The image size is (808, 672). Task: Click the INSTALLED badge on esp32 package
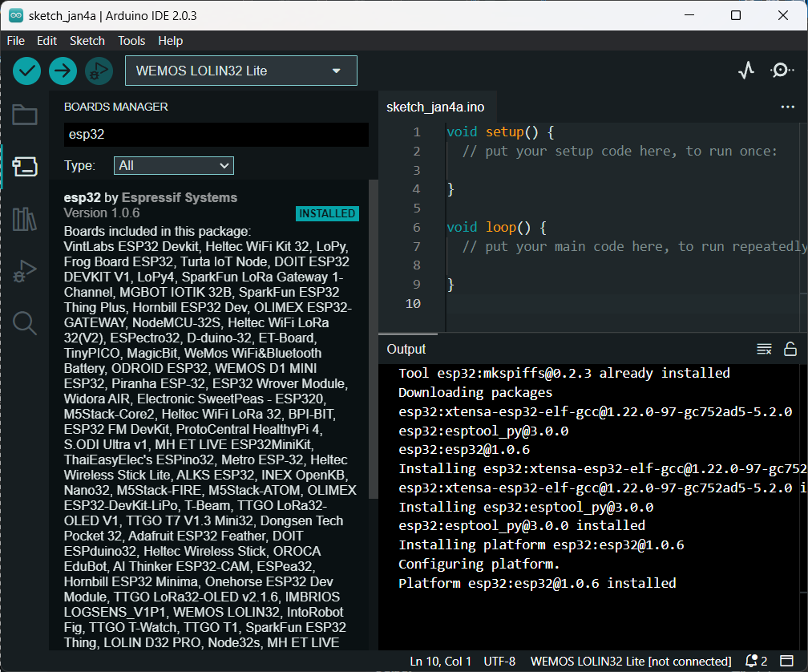tap(327, 213)
